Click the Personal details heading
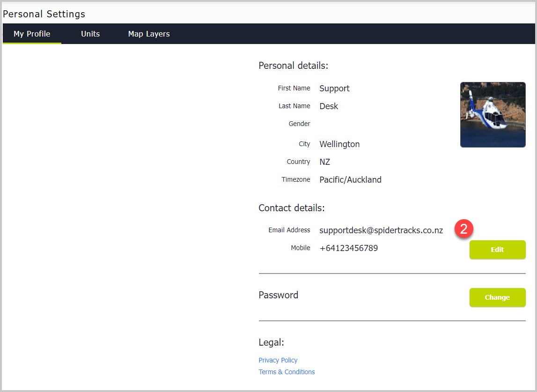Screen dimensions: 537x392 tap(293, 66)
